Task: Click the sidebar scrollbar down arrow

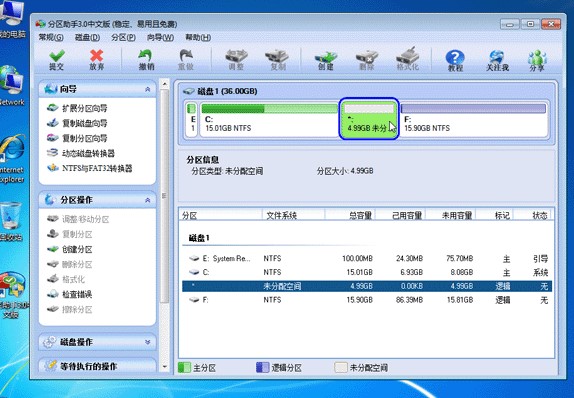Action: (164, 367)
